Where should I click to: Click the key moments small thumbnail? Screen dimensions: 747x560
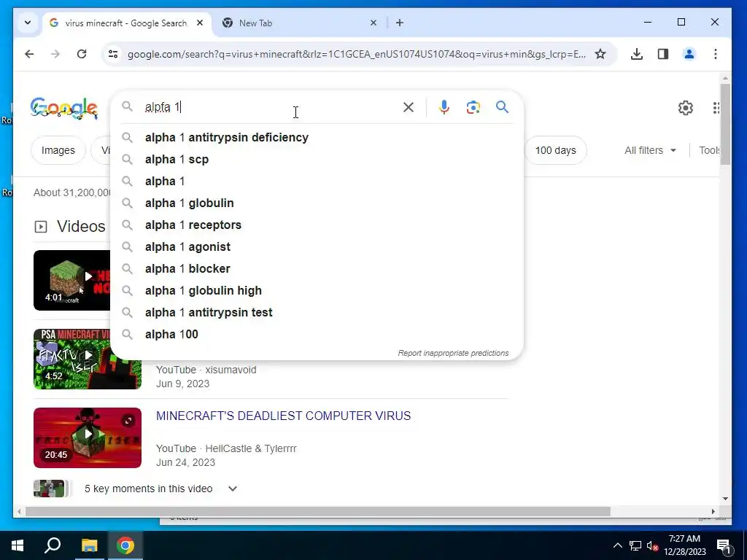click(x=49, y=489)
